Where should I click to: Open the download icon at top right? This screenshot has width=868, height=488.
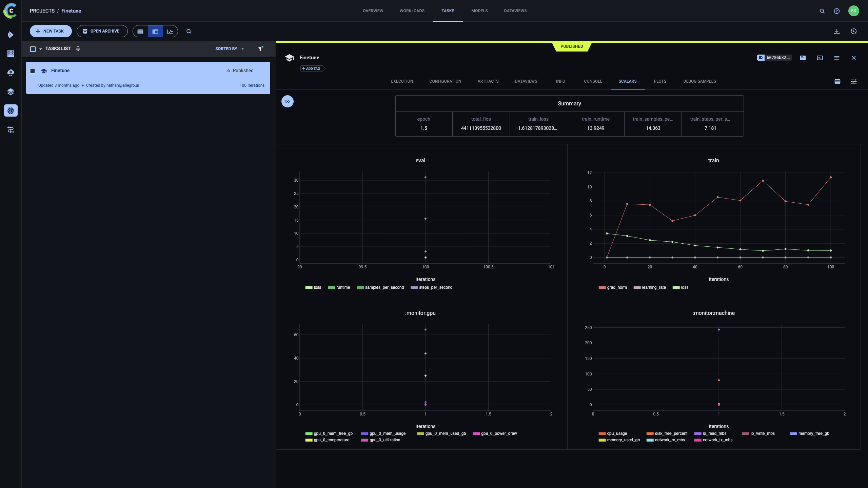pos(837,31)
